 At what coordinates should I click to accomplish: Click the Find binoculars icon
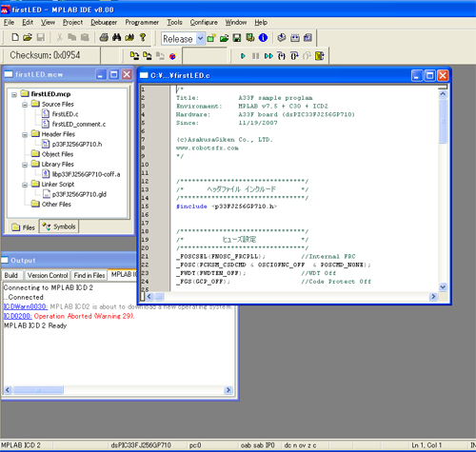pyautogui.click(x=116, y=37)
